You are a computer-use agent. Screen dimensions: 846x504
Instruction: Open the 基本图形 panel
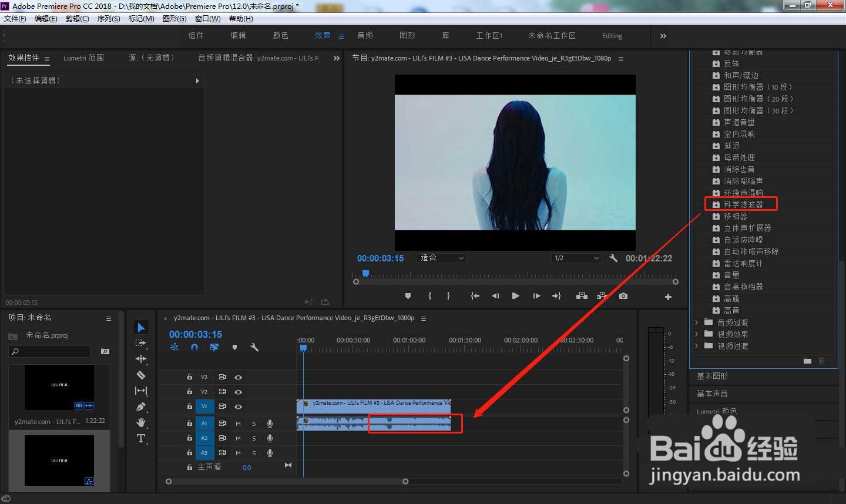point(712,376)
